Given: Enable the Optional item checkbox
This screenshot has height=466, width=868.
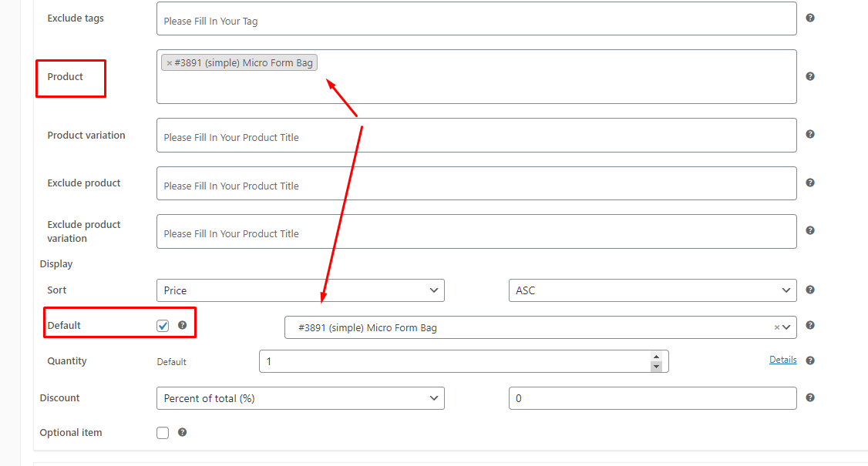Looking at the screenshot, I should tap(163, 433).
